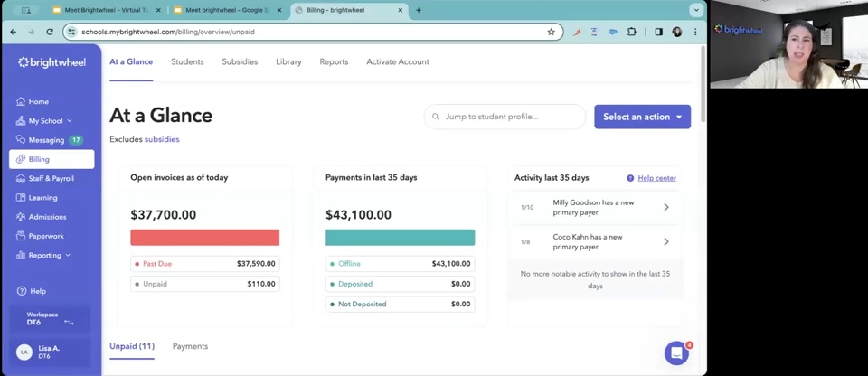Open Library tab
The width and height of the screenshot is (868, 376).
[x=288, y=62]
